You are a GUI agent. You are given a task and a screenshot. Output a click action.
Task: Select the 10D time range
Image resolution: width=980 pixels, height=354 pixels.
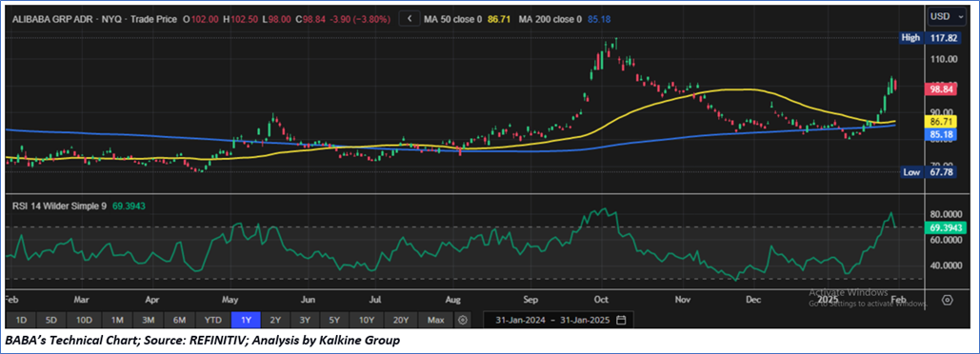(x=84, y=320)
